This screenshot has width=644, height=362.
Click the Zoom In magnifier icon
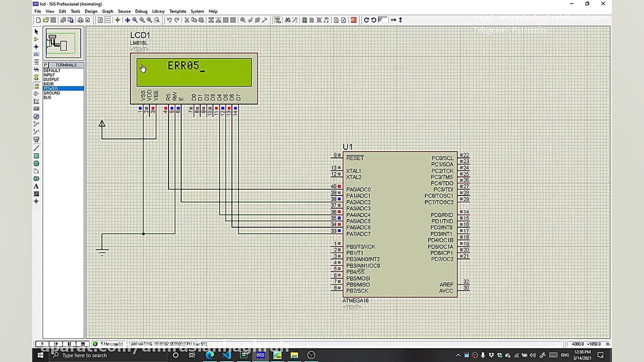(135, 20)
